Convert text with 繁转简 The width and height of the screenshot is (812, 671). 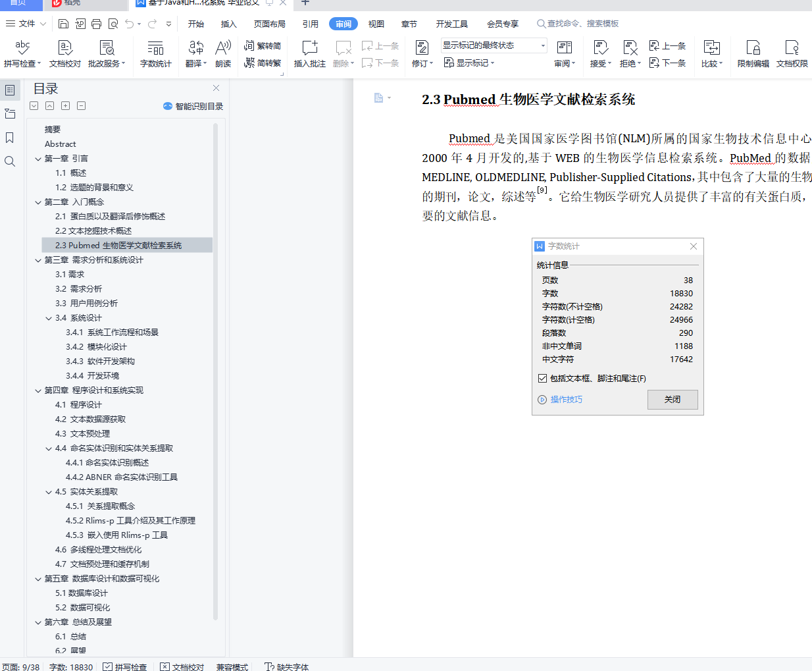[263, 45]
